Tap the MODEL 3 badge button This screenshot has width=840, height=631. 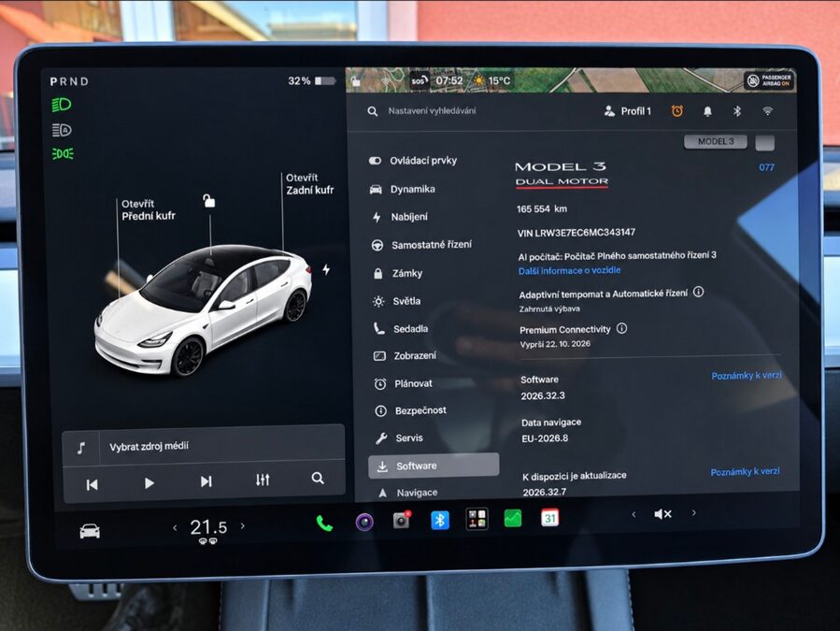point(715,142)
